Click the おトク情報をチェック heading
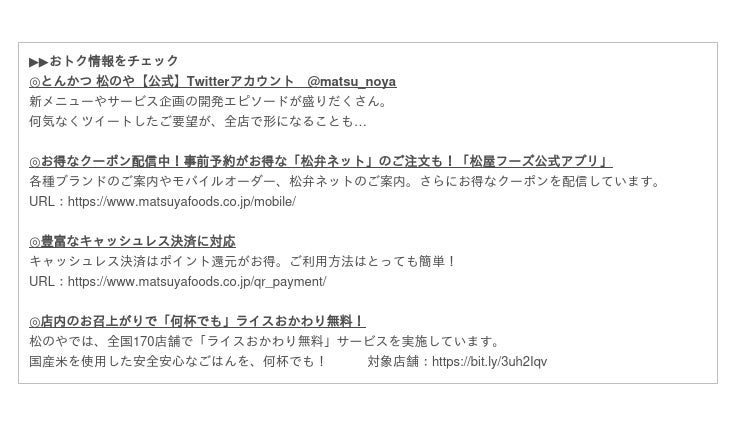This screenshot has height=424, width=740. coord(113,61)
